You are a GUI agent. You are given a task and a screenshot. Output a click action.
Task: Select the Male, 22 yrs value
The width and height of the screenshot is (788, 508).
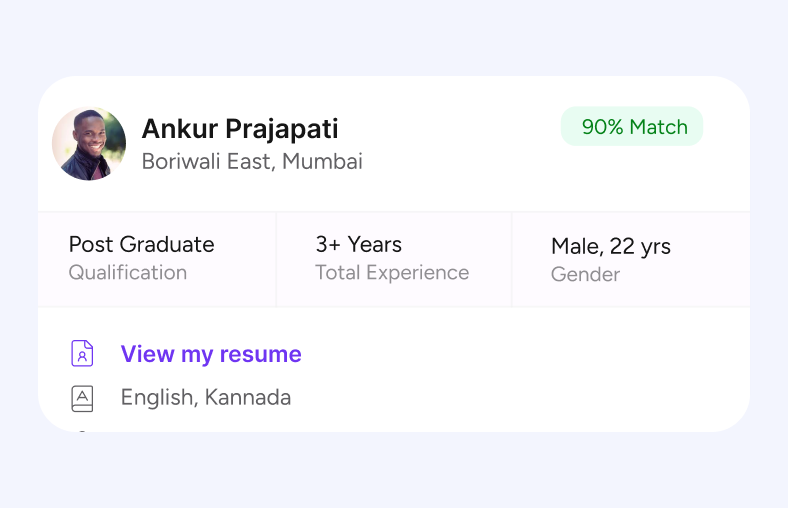[x=610, y=246]
